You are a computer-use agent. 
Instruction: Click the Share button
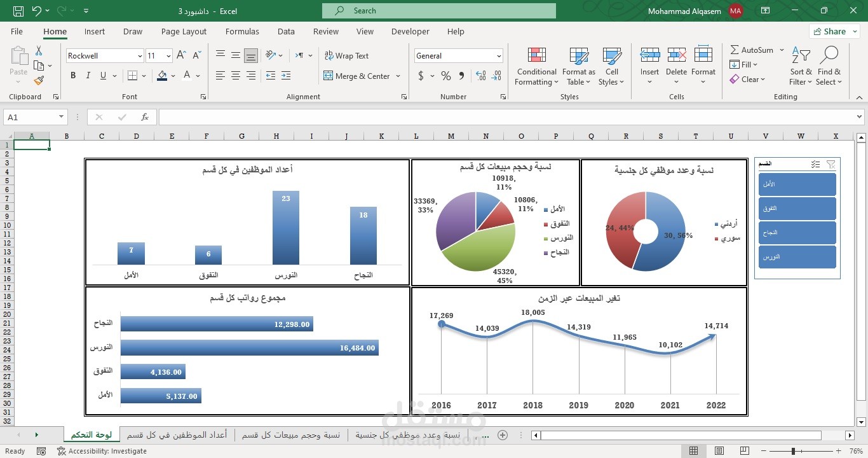[834, 31]
